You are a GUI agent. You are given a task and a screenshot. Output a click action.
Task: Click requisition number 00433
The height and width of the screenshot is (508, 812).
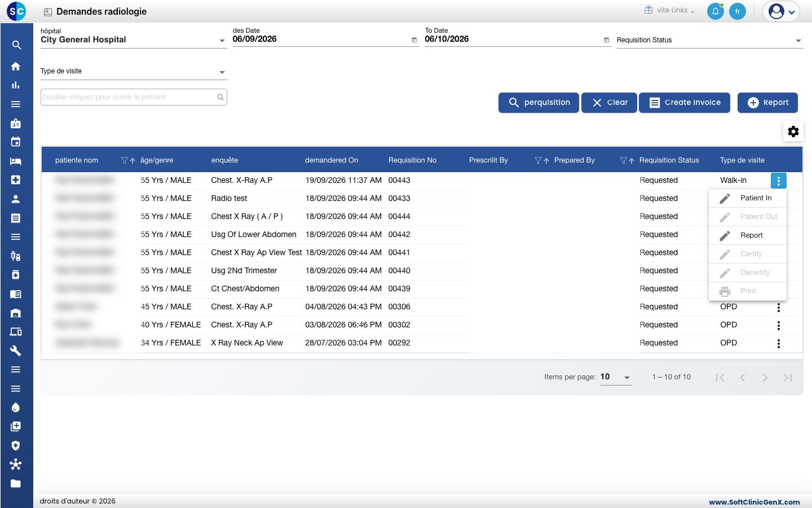point(399,199)
